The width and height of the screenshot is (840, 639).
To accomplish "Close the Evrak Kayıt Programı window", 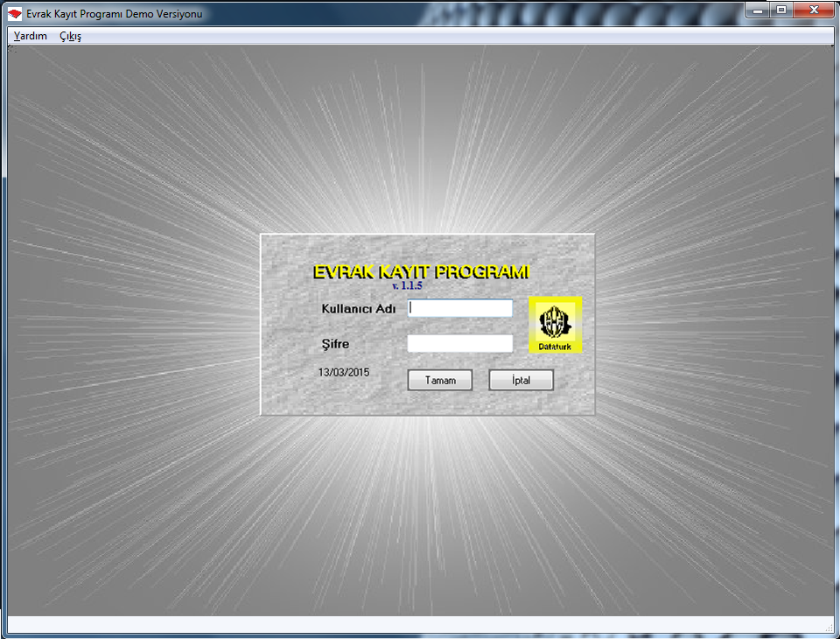I will pos(814,11).
